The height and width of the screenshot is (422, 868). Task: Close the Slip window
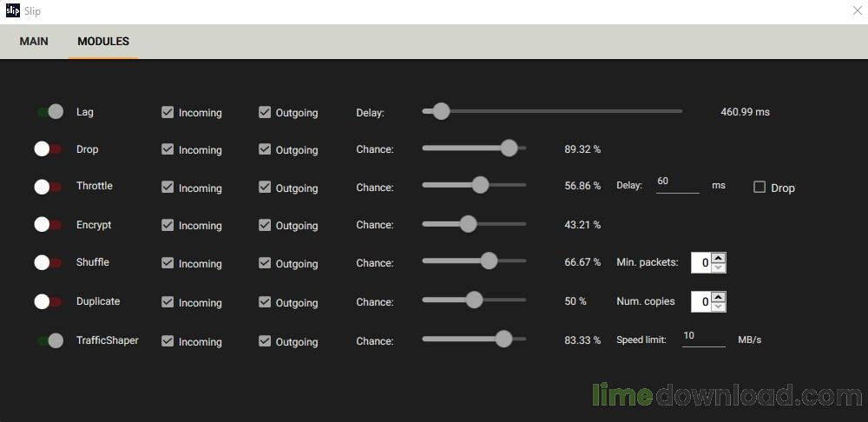click(x=856, y=11)
